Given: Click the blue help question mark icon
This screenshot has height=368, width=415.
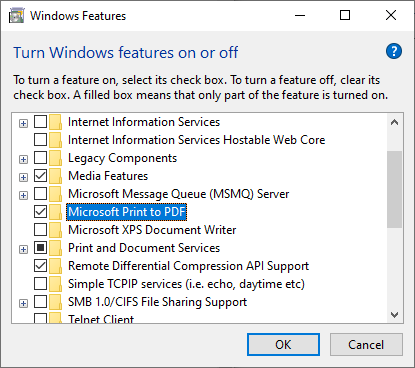Looking at the screenshot, I should (394, 51).
